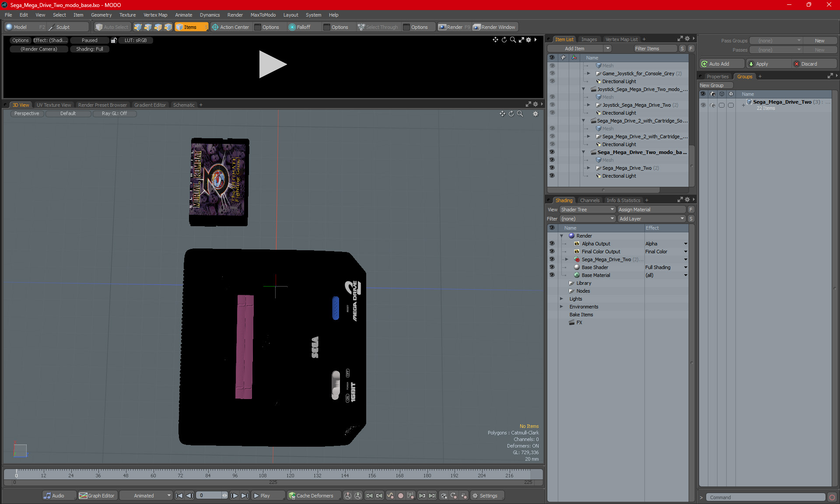The image size is (840, 504).
Task: Open the Render Window
Action: tap(494, 27)
